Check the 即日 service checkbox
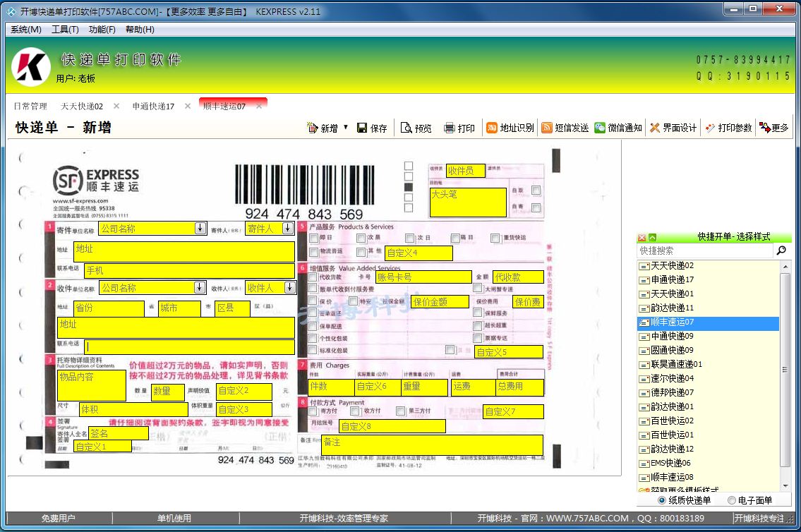Viewport: 801px width, 532px height. 313,238
